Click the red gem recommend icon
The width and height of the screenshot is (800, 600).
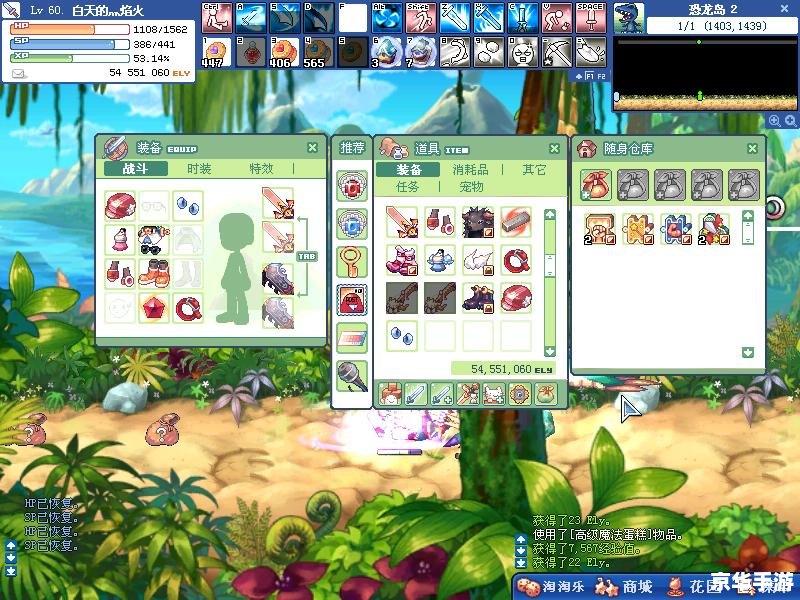pyautogui.click(x=352, y=186)
